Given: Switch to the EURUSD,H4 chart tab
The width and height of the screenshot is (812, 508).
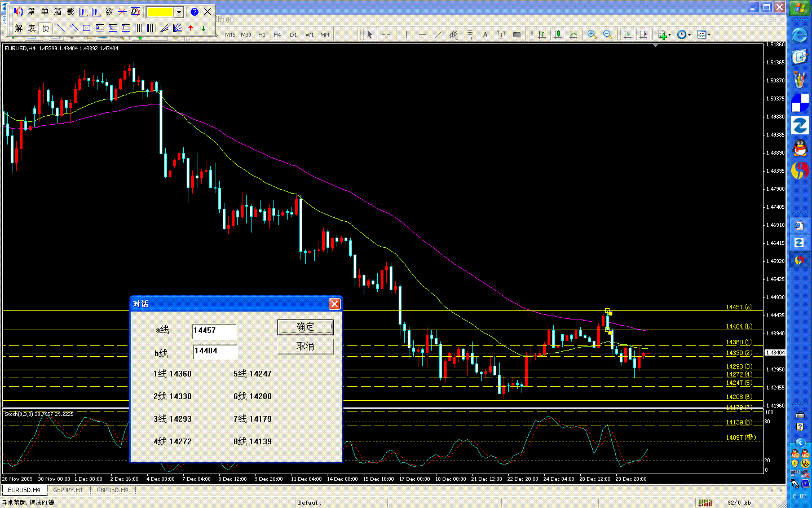Looking at the screenshot, I should [24, 490].
